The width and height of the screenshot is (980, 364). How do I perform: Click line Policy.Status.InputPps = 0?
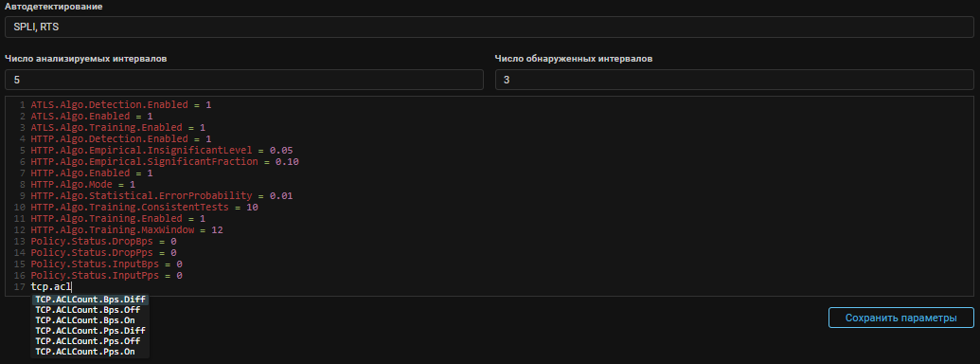click(106, 275)
